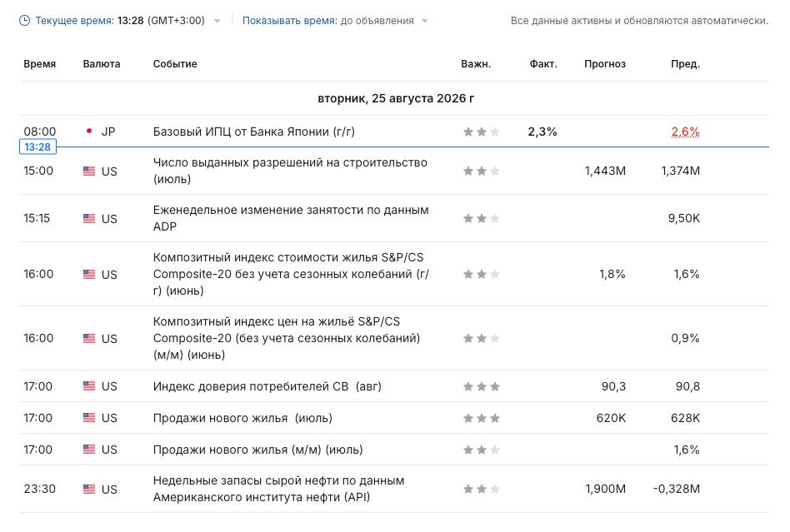This screenshot has height=532, width=790.
Task: Click the Факт. column header
Action: (543, 64)
